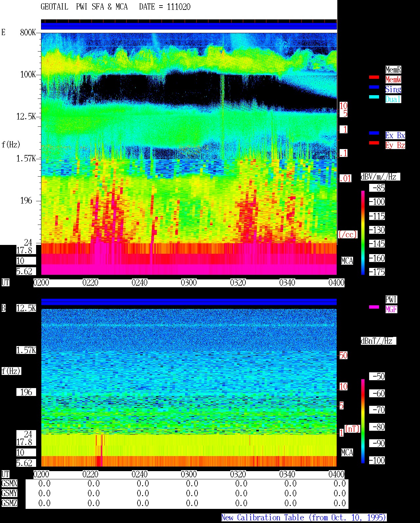Click the GEOTAIL PWI SFA & MCA title

(84, 7)
